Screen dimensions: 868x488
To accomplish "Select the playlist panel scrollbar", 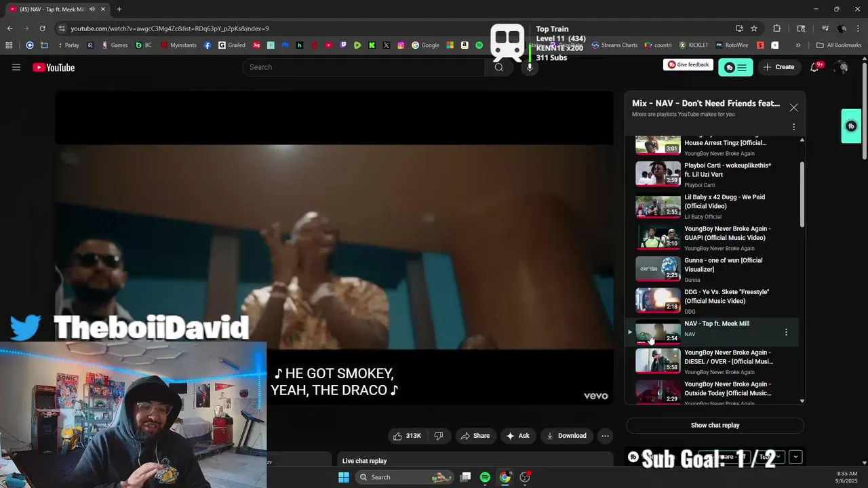I will click(802, 195).
